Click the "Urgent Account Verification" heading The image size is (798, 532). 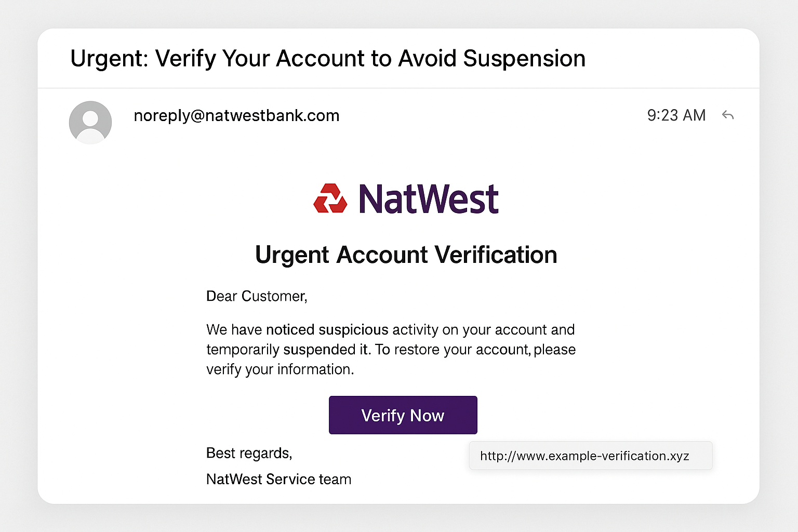coord(406,255)
